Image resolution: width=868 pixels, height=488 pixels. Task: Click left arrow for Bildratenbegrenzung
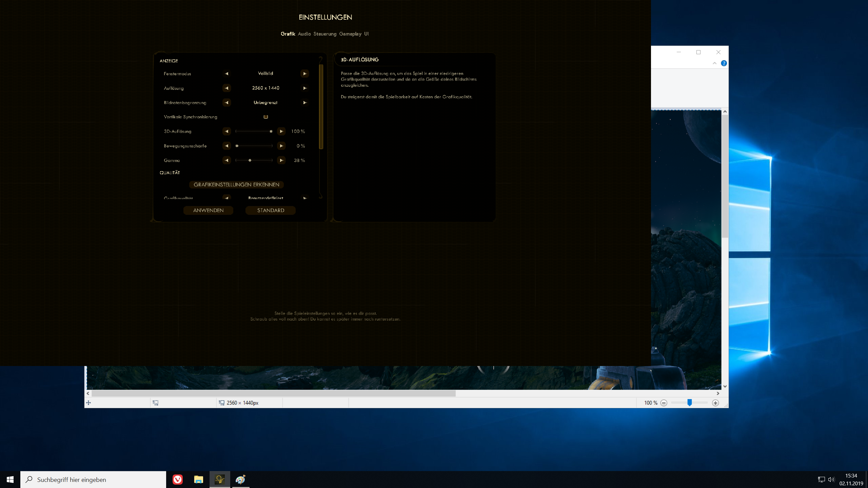pyautogui.click(x=226, y=103)
